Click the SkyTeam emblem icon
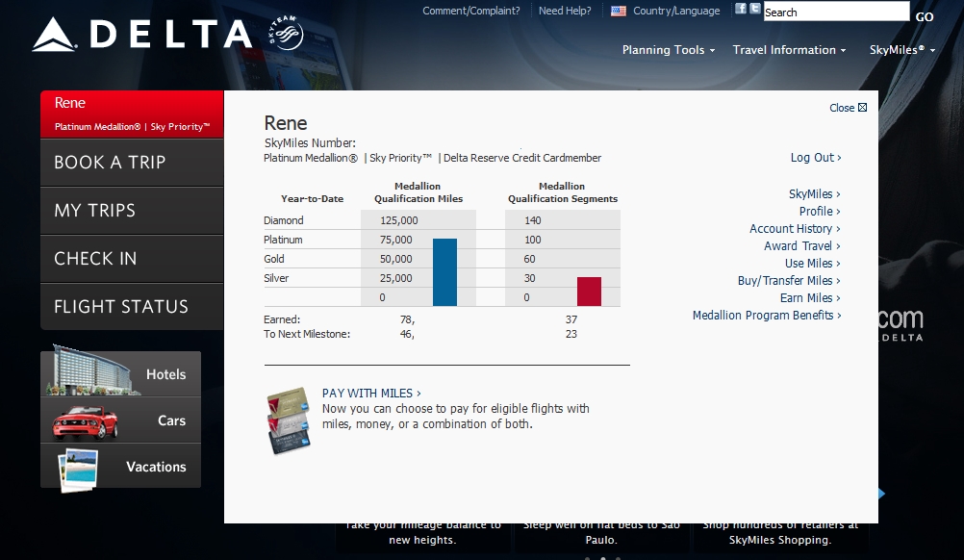Screen dimensions: 964x560 [x=285, y=35]
